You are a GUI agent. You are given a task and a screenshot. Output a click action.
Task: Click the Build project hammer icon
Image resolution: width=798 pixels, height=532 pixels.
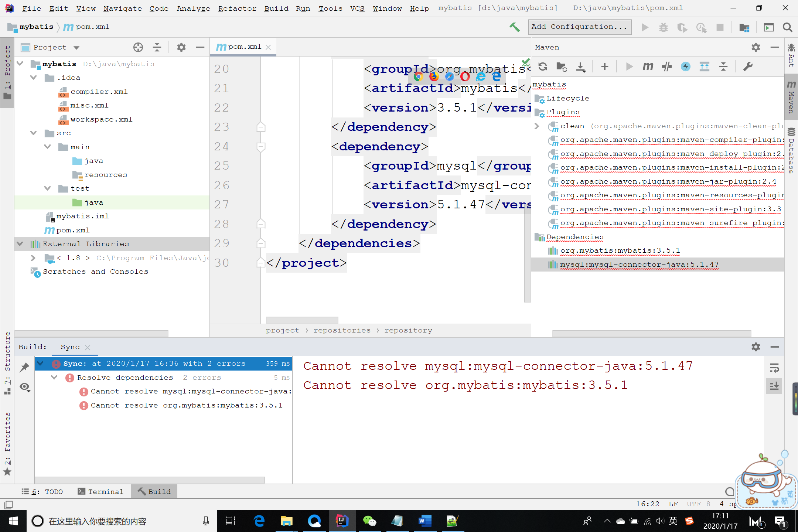[514, 27]
